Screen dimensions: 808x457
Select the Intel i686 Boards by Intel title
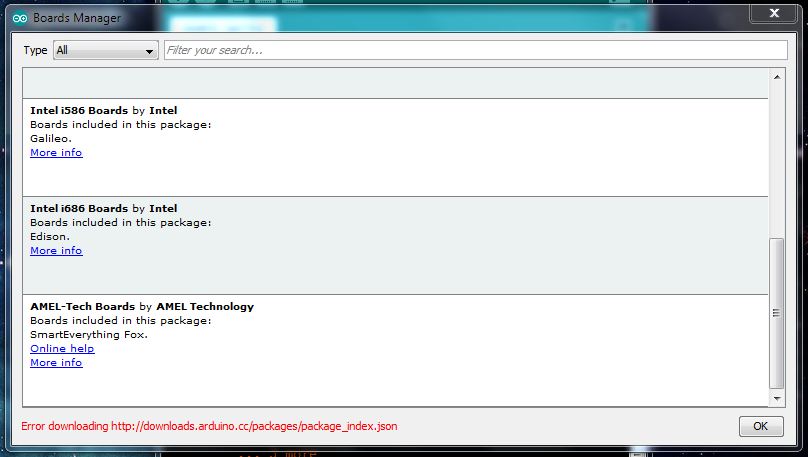coord(104,208)
